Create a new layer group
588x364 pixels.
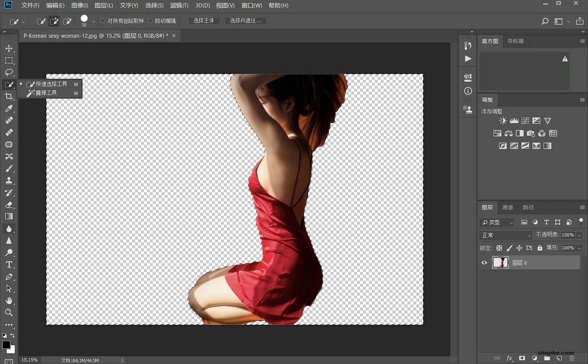point(547,358)
